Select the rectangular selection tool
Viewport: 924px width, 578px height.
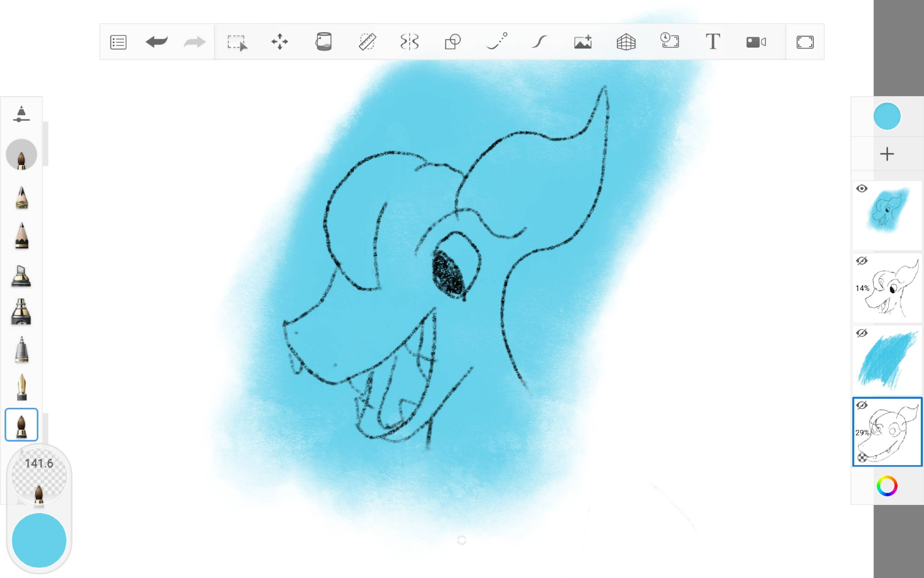[237, 42]
